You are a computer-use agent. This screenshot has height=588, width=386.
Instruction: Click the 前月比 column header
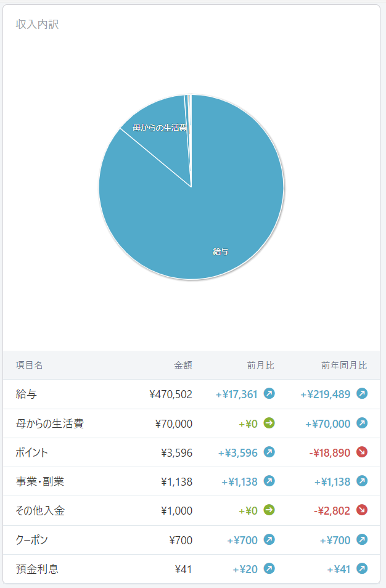[260, 365]
